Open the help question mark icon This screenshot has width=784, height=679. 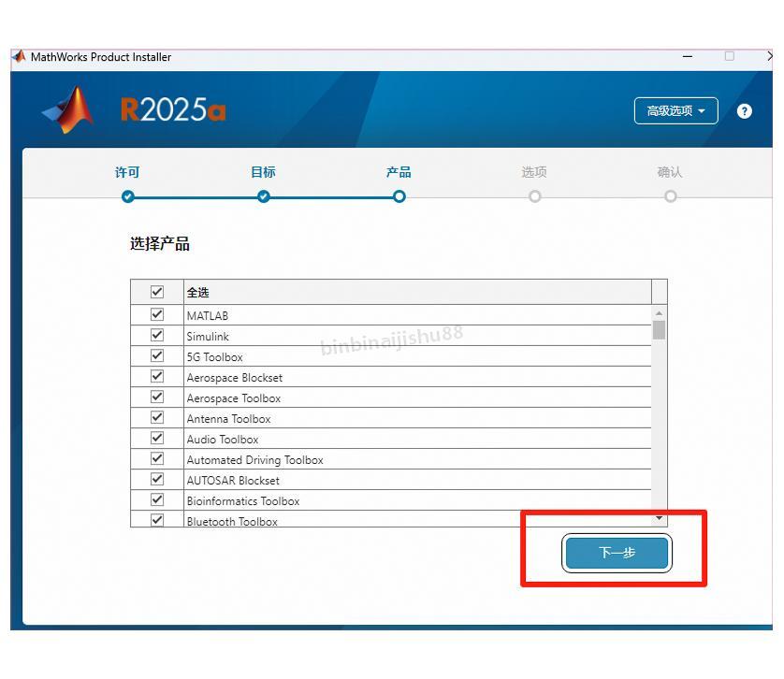746,110
